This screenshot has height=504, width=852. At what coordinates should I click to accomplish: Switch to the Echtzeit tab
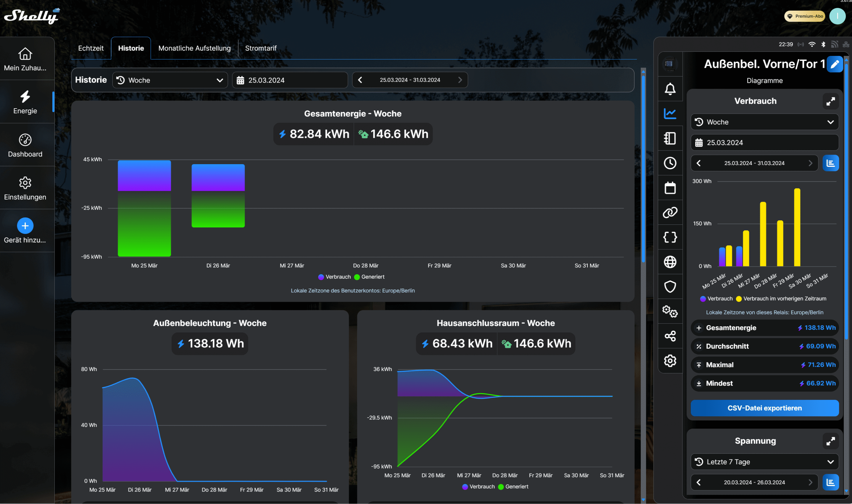[91, 48]
